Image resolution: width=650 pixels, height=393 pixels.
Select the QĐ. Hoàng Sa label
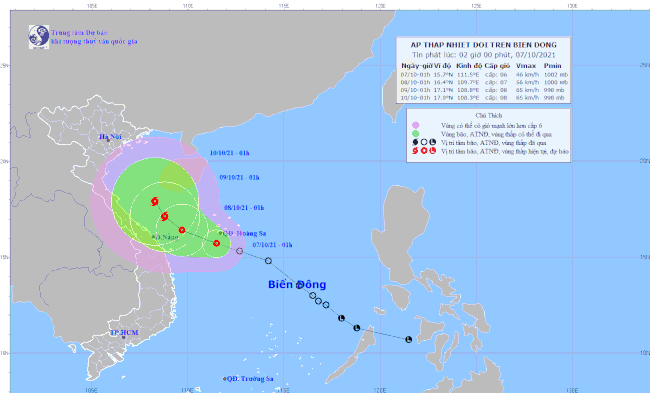pos(245,233)
